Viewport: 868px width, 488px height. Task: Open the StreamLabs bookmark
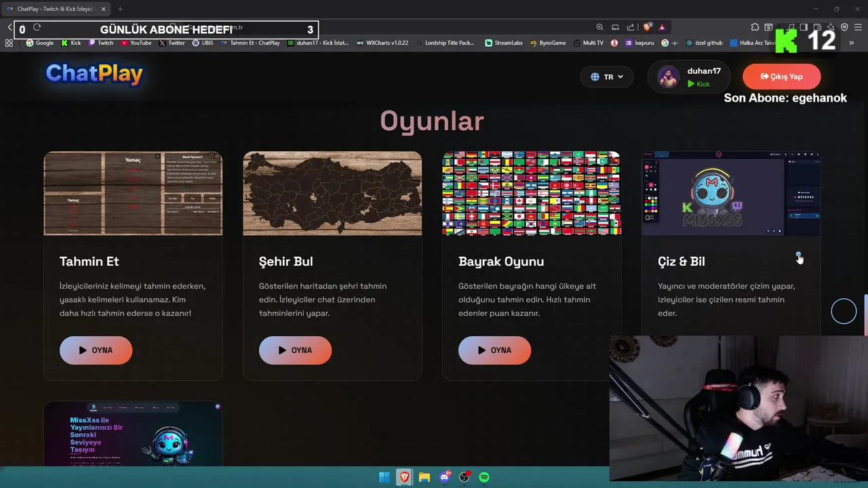point(504,43)
